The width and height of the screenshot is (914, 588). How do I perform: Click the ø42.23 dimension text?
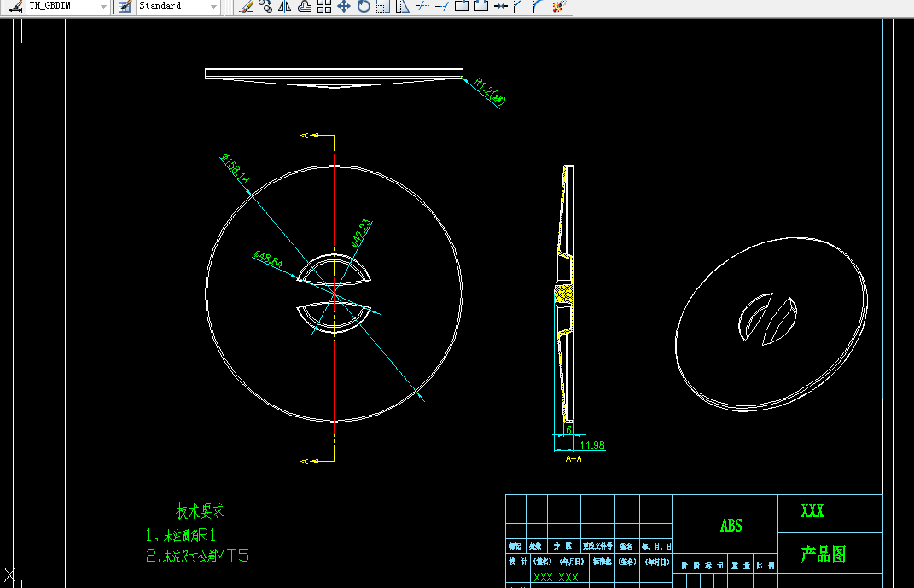click(361, 233)
